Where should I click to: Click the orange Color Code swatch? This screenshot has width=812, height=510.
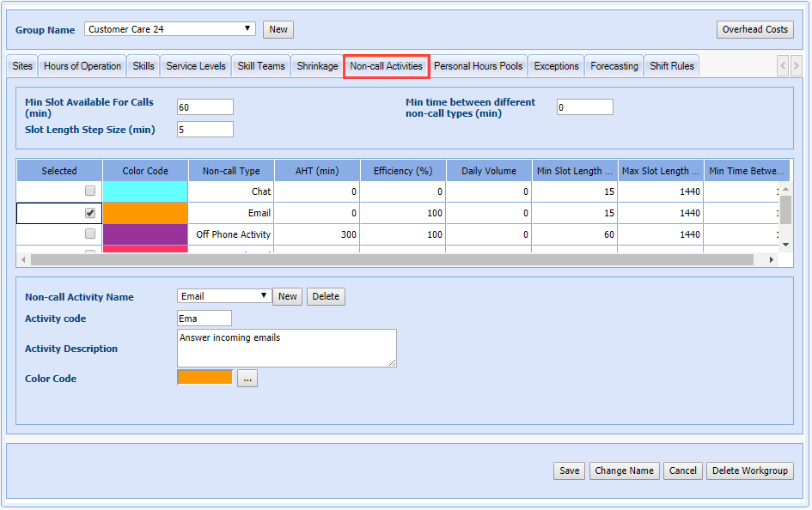tap(205, 378)
